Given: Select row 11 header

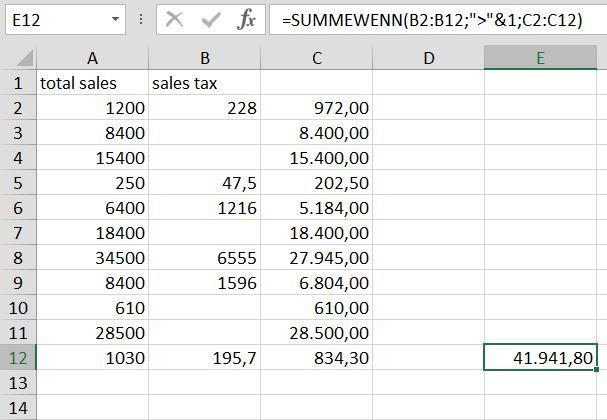Looking at the screenshot, I should pyautogui.click(x=18, y=333).
